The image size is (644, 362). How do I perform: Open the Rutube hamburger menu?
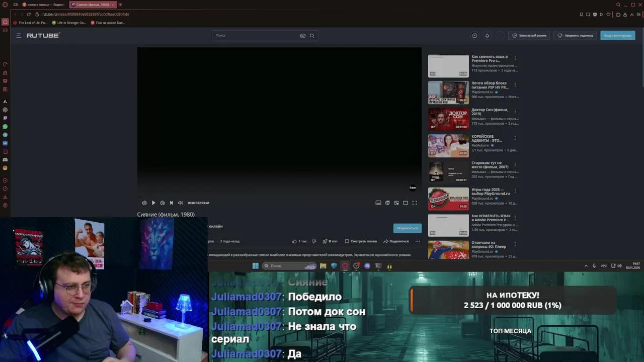(x=19, y=35)
